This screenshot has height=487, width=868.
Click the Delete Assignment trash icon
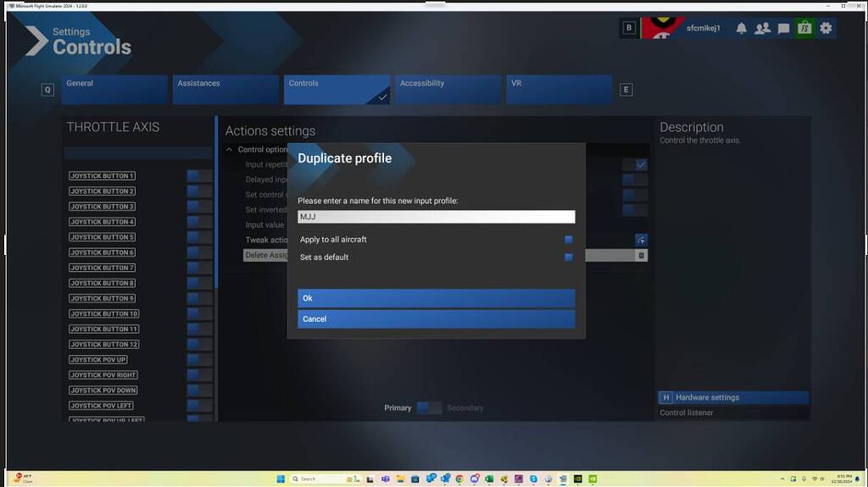(x=641, y=255)
